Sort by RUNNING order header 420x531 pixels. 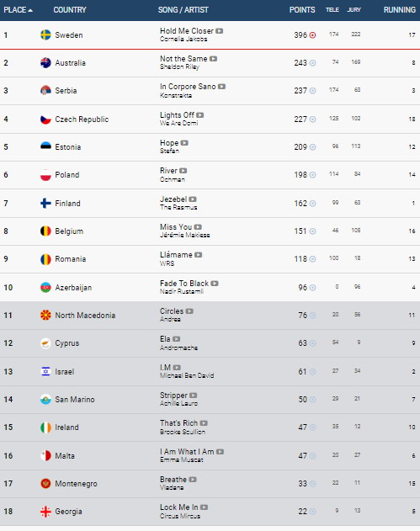tap(400, 10)
